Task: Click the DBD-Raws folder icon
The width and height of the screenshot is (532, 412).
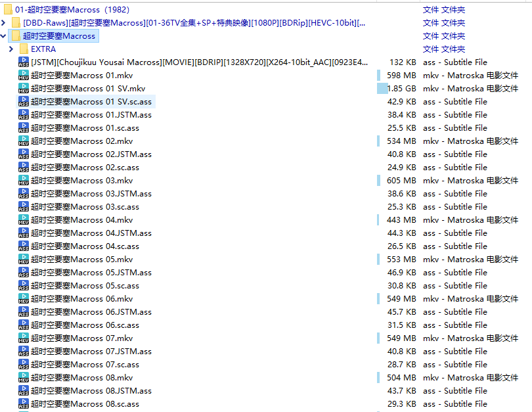Action: (16, 23)
